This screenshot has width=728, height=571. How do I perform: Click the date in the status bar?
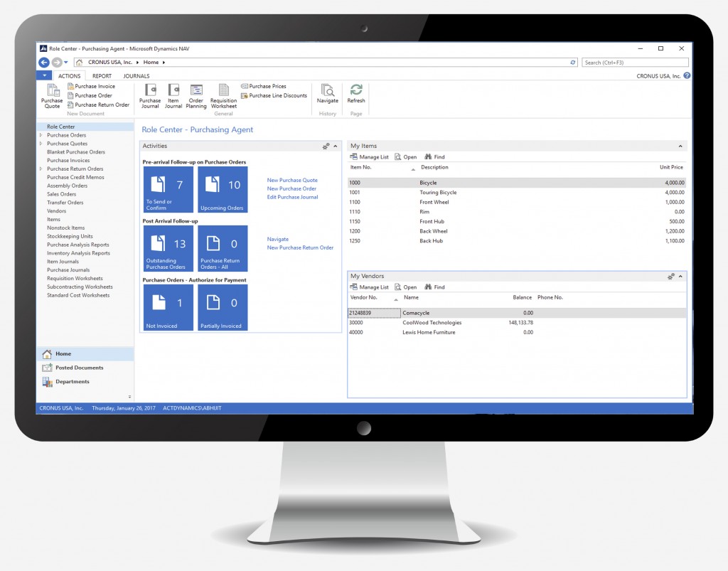pyautogui.click(x=124, y=408)
